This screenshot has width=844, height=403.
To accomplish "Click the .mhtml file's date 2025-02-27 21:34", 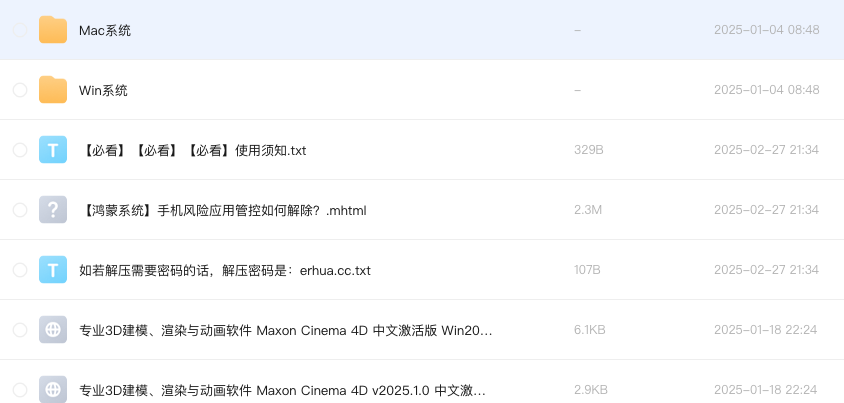I will pyautogui.click(x=766, y=210).
